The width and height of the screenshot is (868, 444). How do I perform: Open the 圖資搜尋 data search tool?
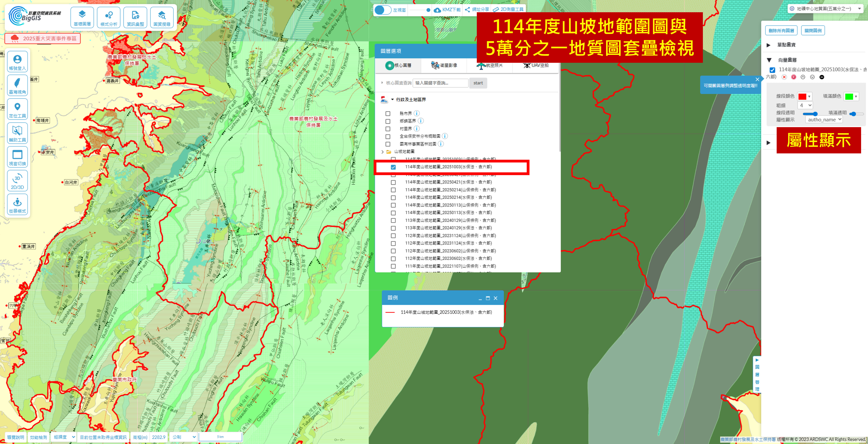click(x=162, y=18)
